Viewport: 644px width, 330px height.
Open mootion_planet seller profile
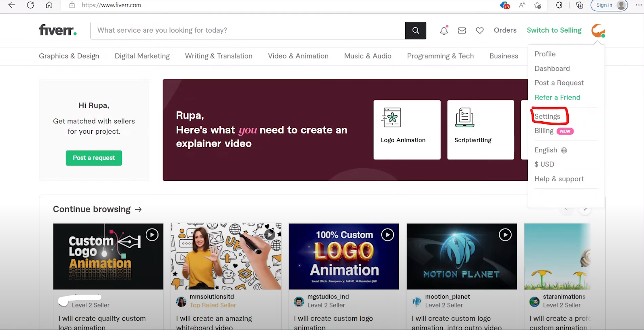(448, 297)
